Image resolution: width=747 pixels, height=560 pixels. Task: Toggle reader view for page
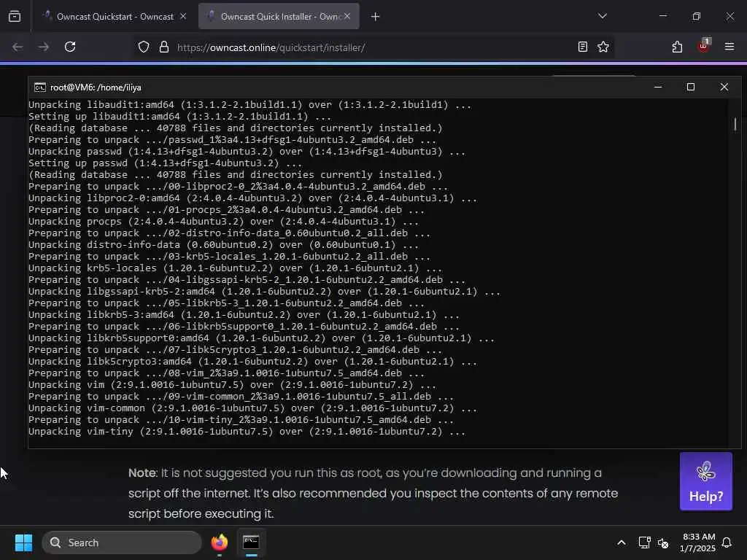(582, 47)
